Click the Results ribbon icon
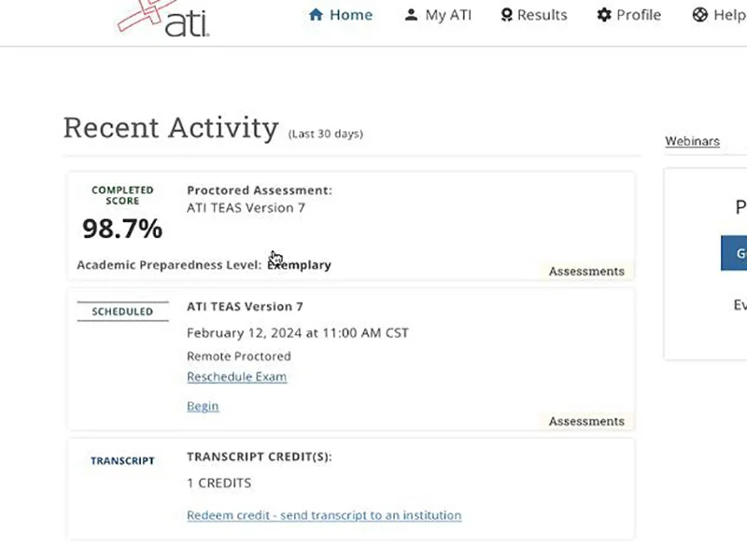The image size is (747, 560). [x=507, y=15]
